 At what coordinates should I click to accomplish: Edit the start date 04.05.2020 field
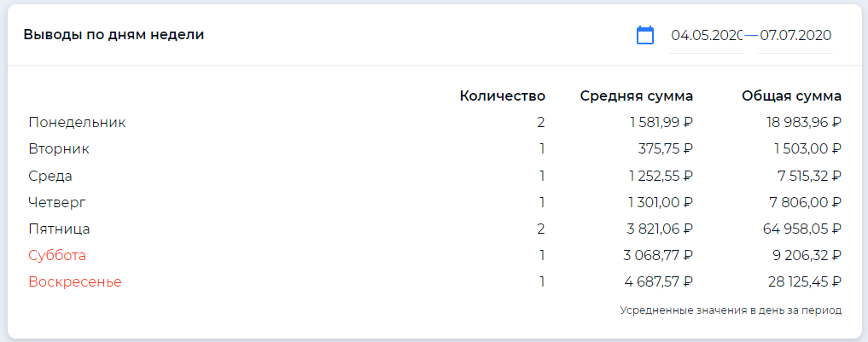(x=706, y=36)
